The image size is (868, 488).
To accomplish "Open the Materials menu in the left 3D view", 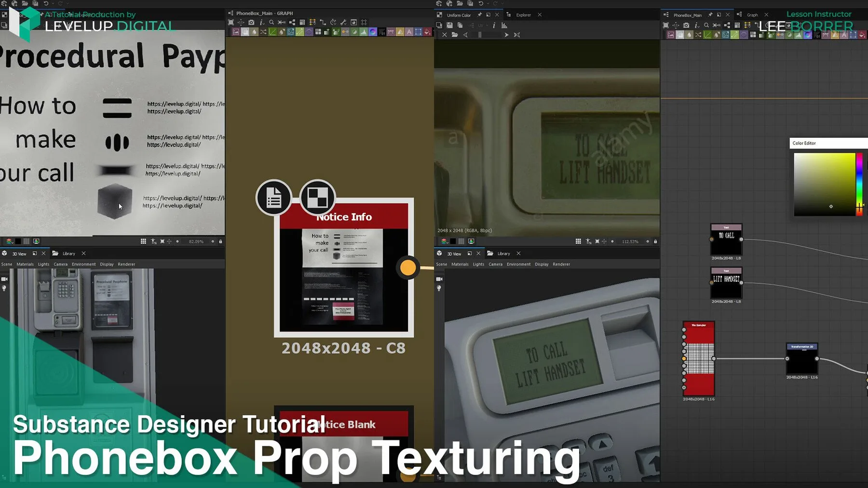I will [25, 264].
